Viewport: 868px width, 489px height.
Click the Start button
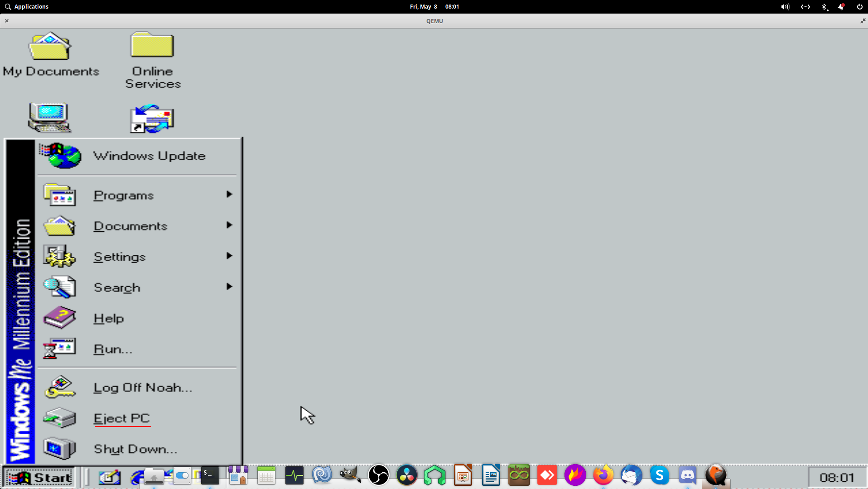tap(39, 477)
